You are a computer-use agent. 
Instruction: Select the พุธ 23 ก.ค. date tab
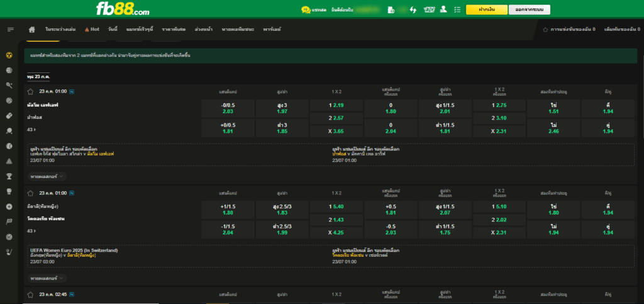[x=38, y=77]
